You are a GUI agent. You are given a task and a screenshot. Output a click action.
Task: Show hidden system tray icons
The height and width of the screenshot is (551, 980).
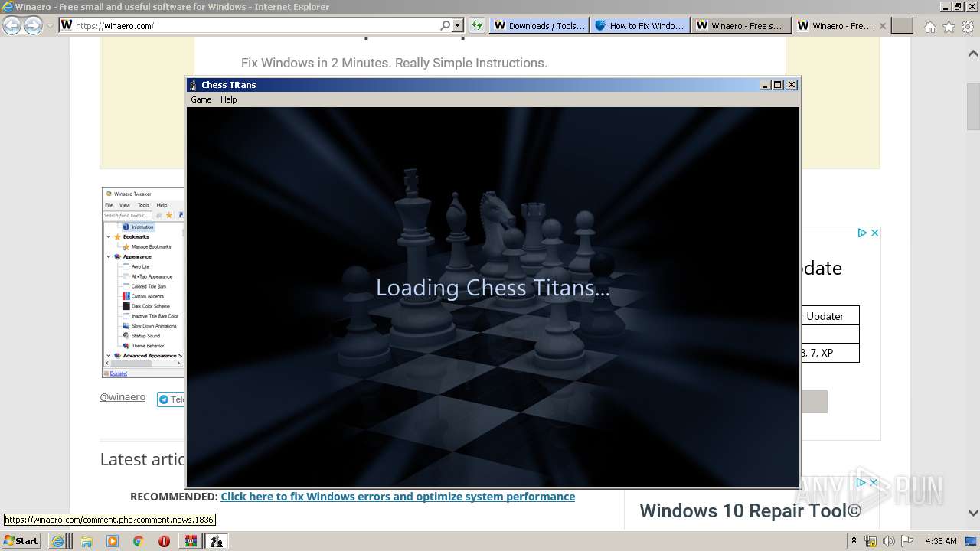pos(854,541)
